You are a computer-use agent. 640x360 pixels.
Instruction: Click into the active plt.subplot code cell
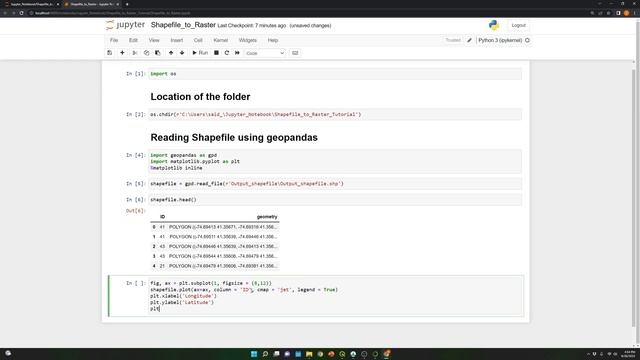(335, 296)
